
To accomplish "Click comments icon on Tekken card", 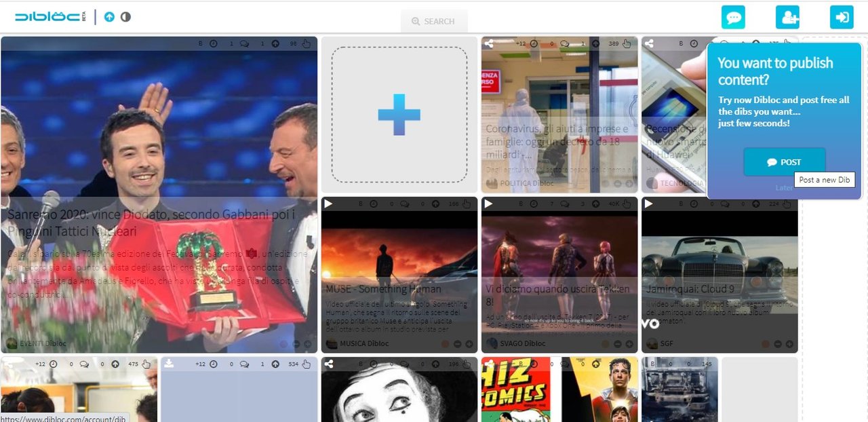I will 564,204.
